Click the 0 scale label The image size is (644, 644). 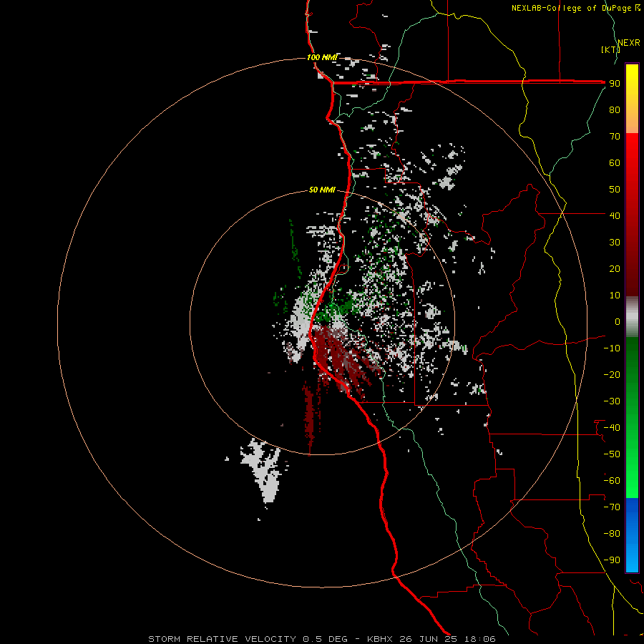tap(618, 321)
